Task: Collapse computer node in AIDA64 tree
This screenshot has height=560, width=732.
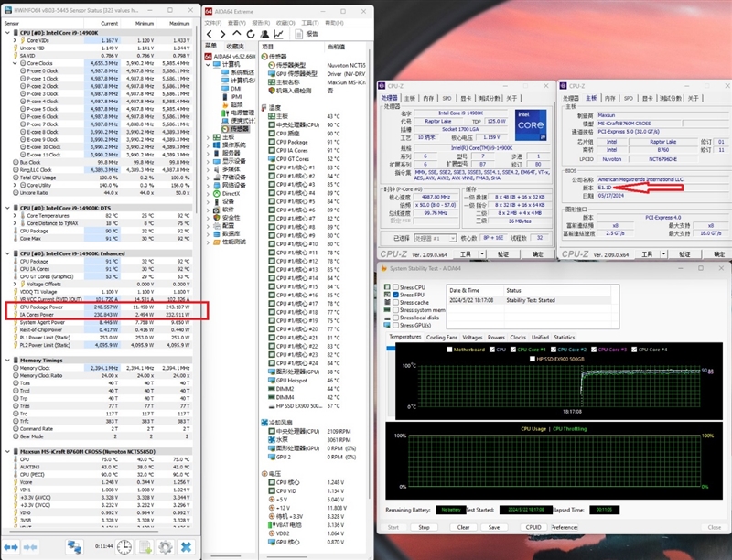Action: pos(209,64)
